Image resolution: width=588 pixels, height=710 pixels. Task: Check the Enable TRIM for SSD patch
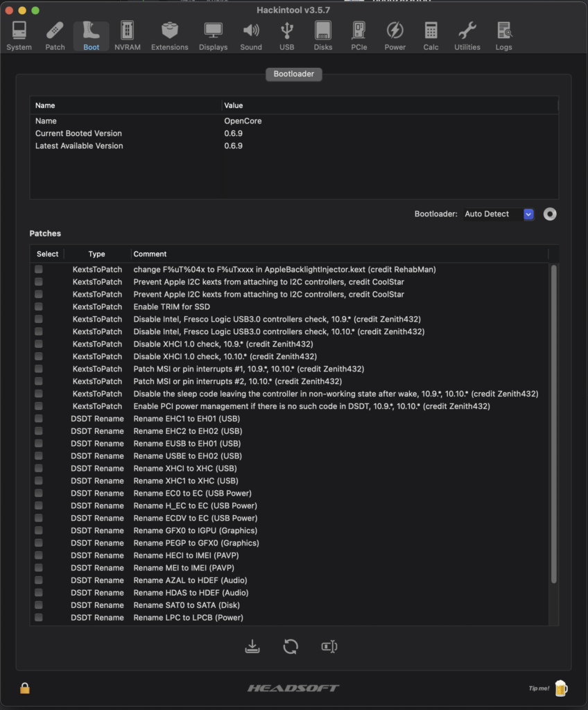(x=39, y=306)
